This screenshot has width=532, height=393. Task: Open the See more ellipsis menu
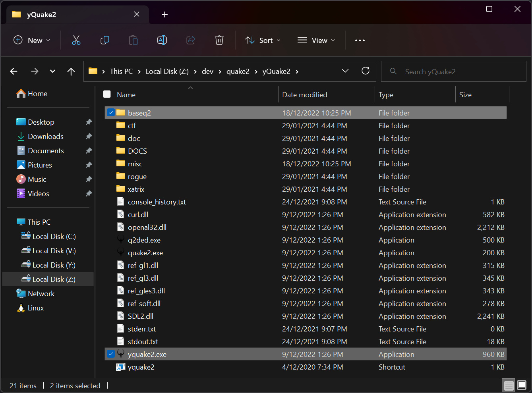tap(360, 40)
